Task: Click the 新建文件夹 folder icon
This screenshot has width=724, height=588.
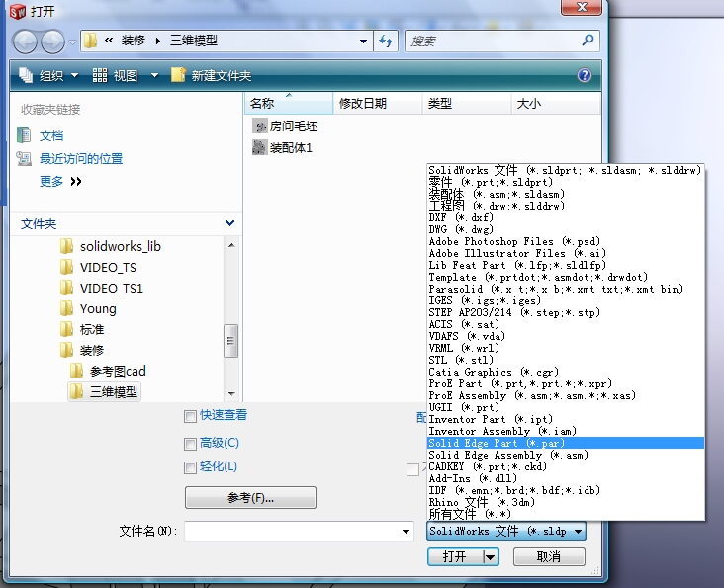Action: coord(178,75)
